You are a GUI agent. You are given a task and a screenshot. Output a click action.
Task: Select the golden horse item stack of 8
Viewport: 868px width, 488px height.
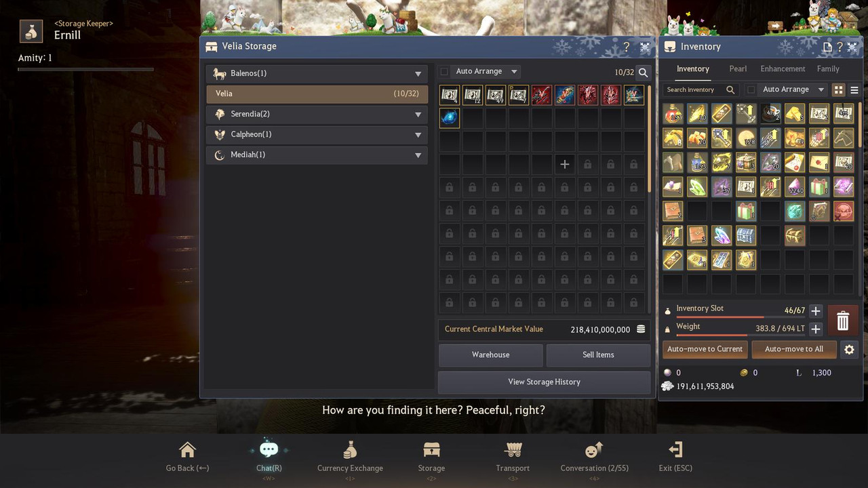pos(673,138)
